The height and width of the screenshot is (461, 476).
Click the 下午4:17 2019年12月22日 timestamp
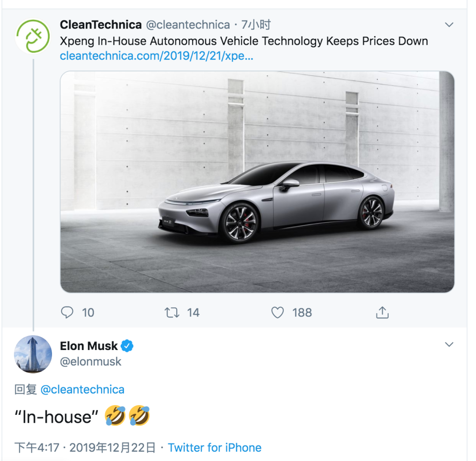85,448
